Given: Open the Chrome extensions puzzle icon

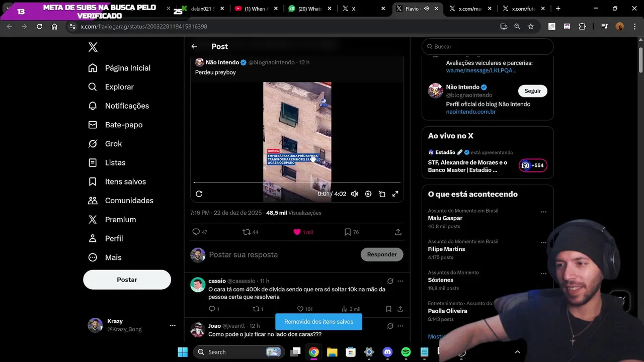Looking at the screenshot, I should pos(582,26).
